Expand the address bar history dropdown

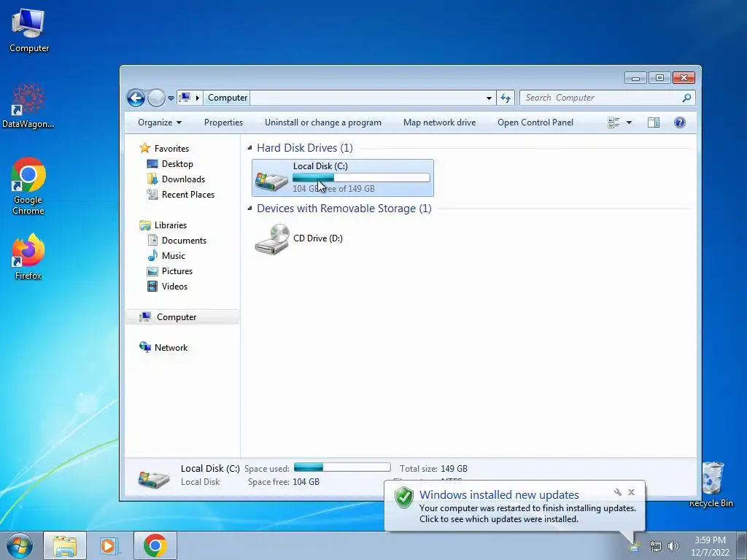(489, 98)
